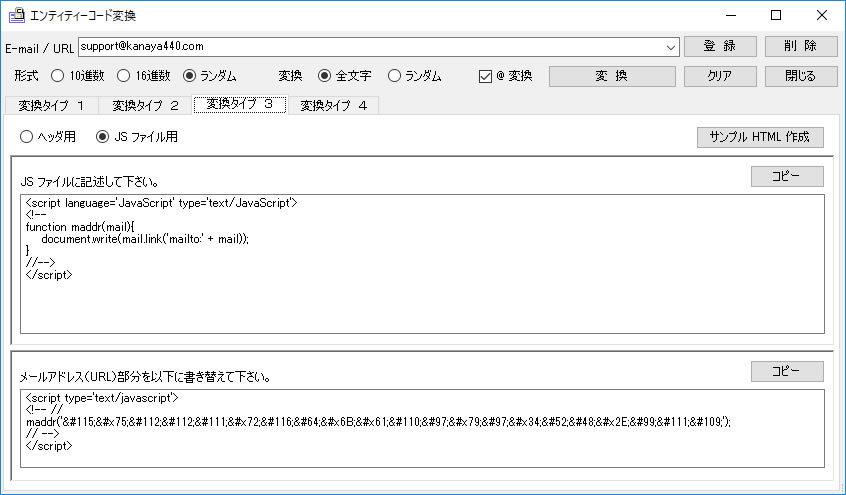Copy the JS file code with コピー
Image resolution: width=846 pixels, height=495 pixels.
coord(787,177)
